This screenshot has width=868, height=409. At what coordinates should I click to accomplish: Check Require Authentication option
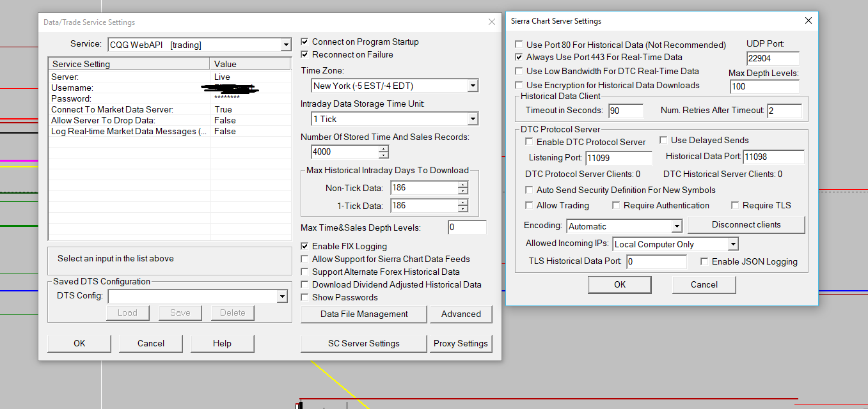point(616,205)
